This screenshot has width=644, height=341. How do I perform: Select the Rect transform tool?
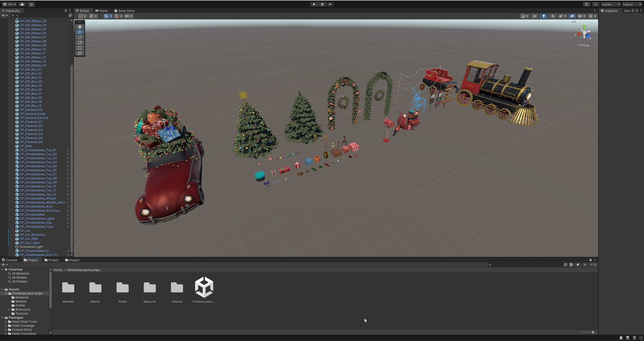[x=80, y=48]
